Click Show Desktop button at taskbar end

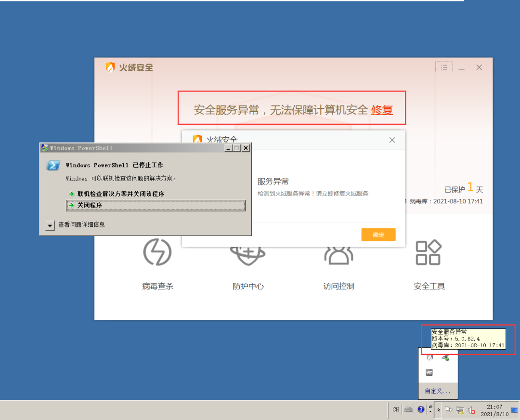515,410
